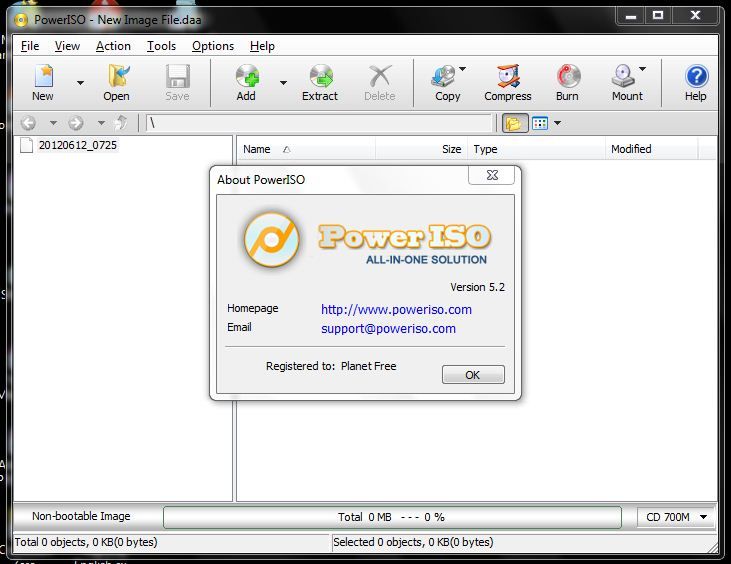
Task: Close the PowerISO main window
Action: pyautogui.click(x=695, y=15)
